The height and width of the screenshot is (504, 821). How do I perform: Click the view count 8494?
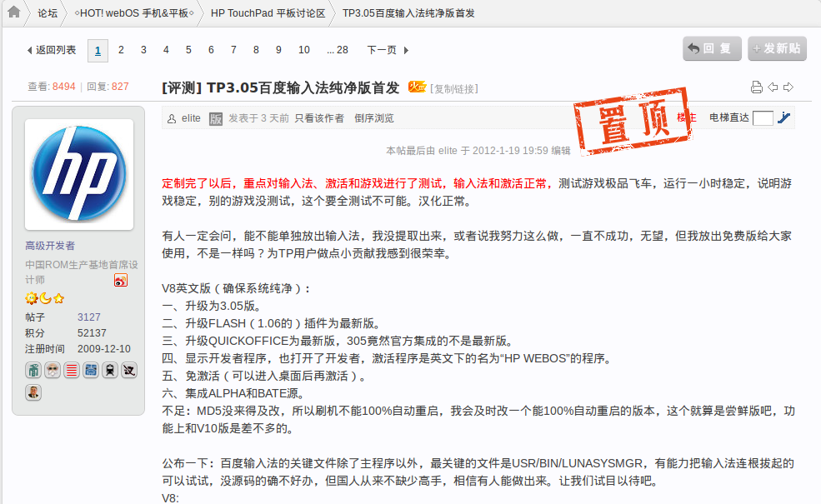(x=64, y=87)
